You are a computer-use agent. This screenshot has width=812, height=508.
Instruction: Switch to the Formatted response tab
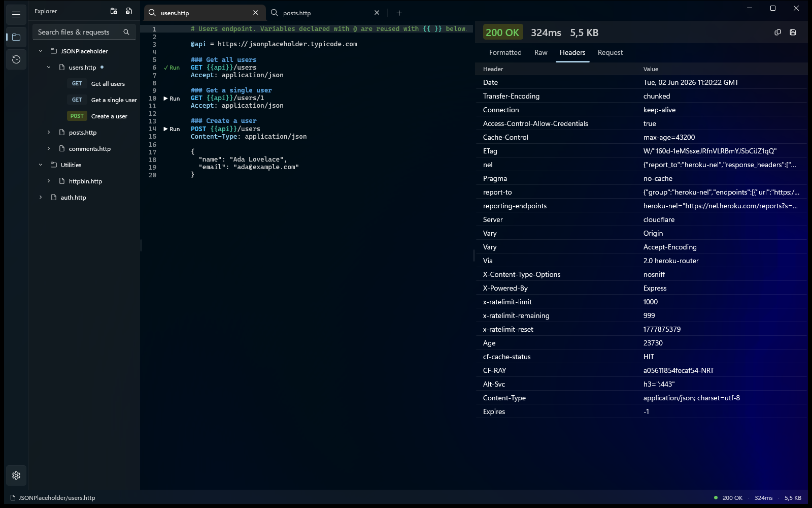tap(505, 52)
